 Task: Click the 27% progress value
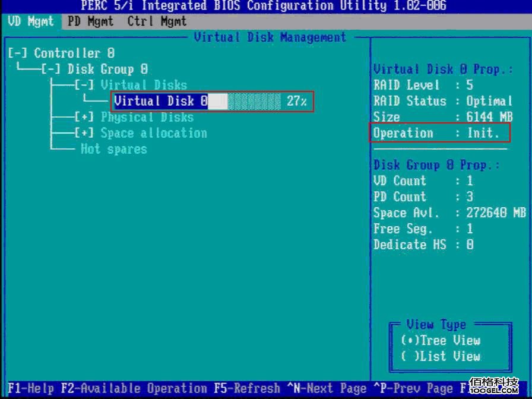(x=297, y=101)
